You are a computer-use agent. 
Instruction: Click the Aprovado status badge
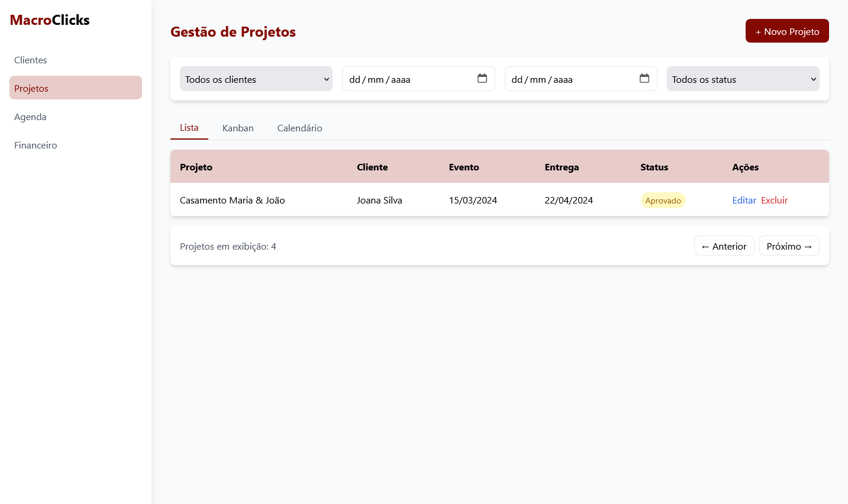(663, 200)
